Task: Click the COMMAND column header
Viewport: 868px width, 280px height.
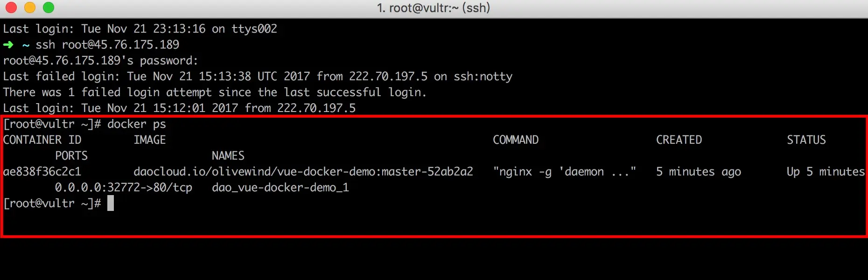Action: click(516, 140)
